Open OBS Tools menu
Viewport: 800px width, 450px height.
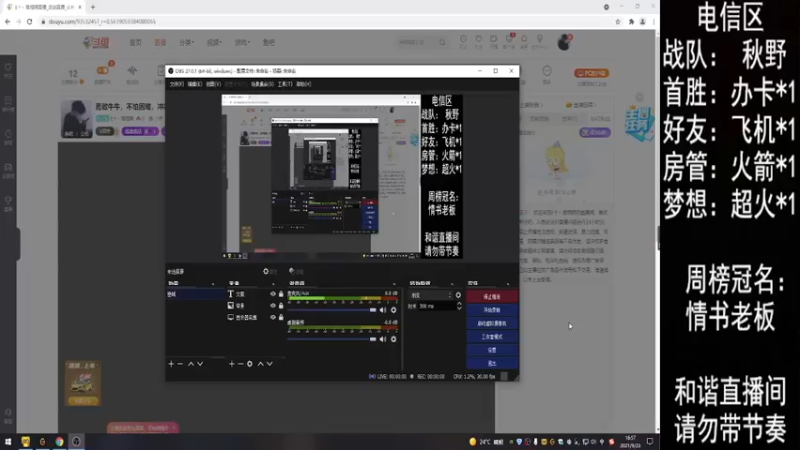point(285,84)
